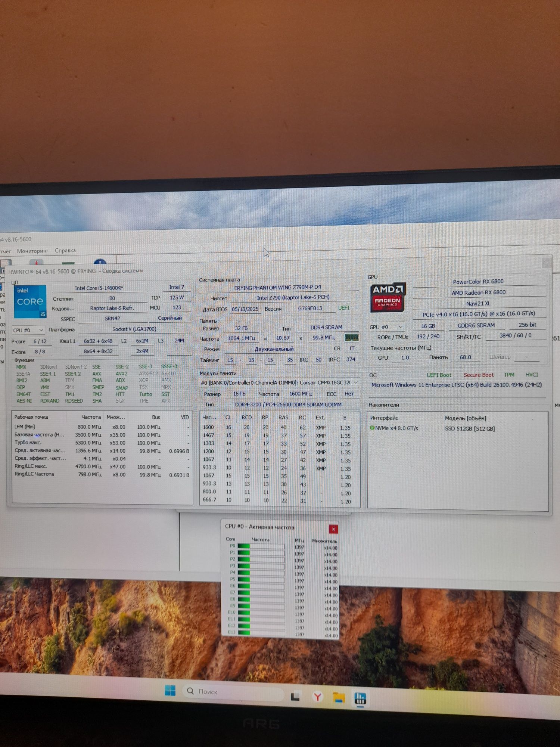Open the Справка menu
Viewport: 560px width, 747px height.
65,250
